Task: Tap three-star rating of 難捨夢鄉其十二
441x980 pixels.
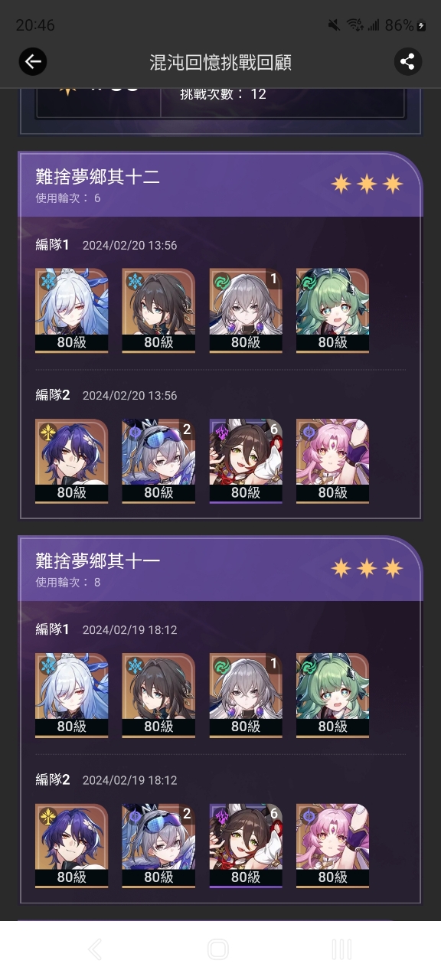Action: point(367,184)
